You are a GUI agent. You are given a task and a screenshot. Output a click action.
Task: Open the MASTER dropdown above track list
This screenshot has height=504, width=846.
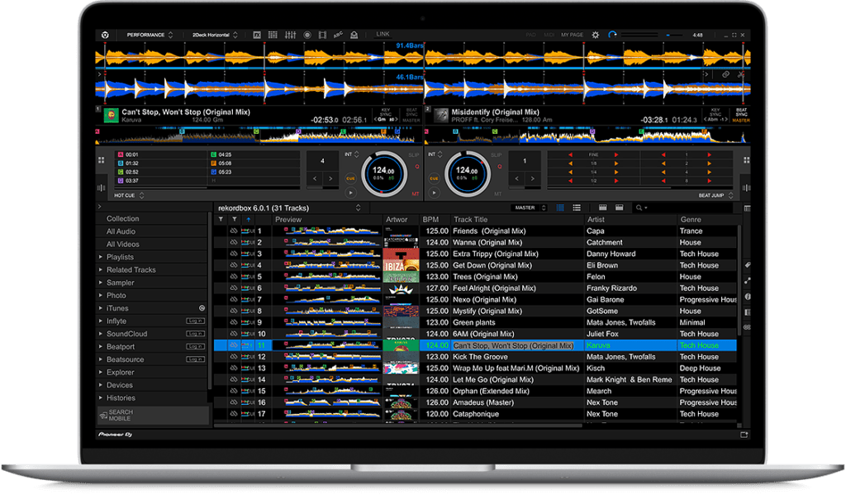click(x=529, y=207)
